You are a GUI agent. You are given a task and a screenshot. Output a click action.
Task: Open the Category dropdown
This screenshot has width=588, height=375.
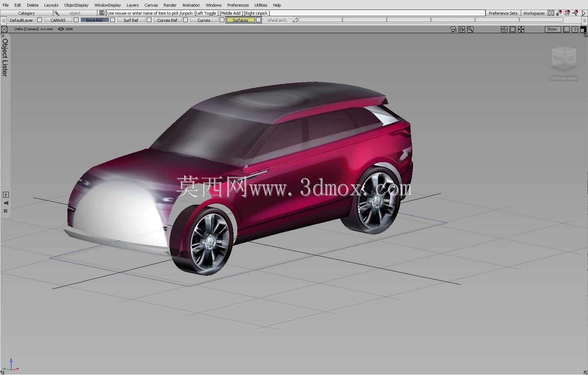click(27, 13)
